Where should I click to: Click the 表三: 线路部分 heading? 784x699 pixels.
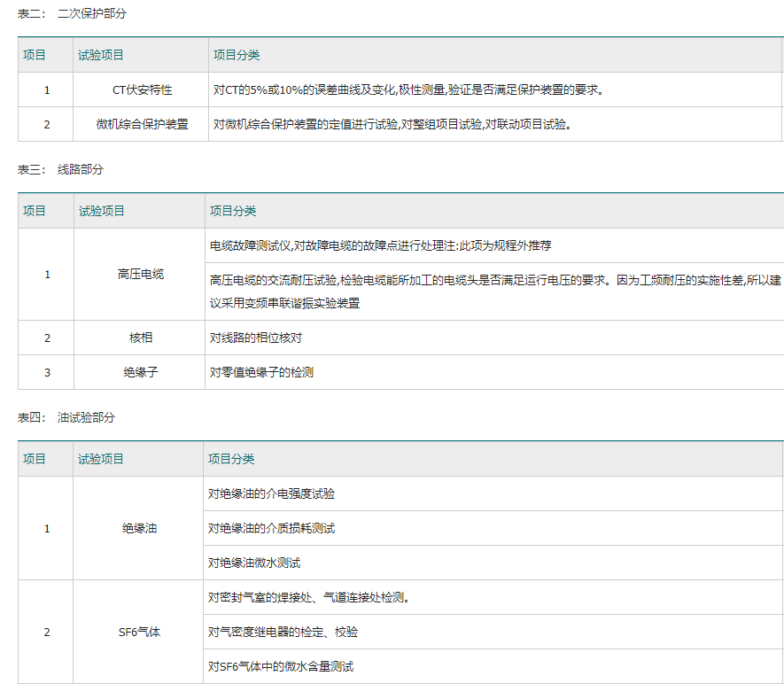[x=60, y=169]
